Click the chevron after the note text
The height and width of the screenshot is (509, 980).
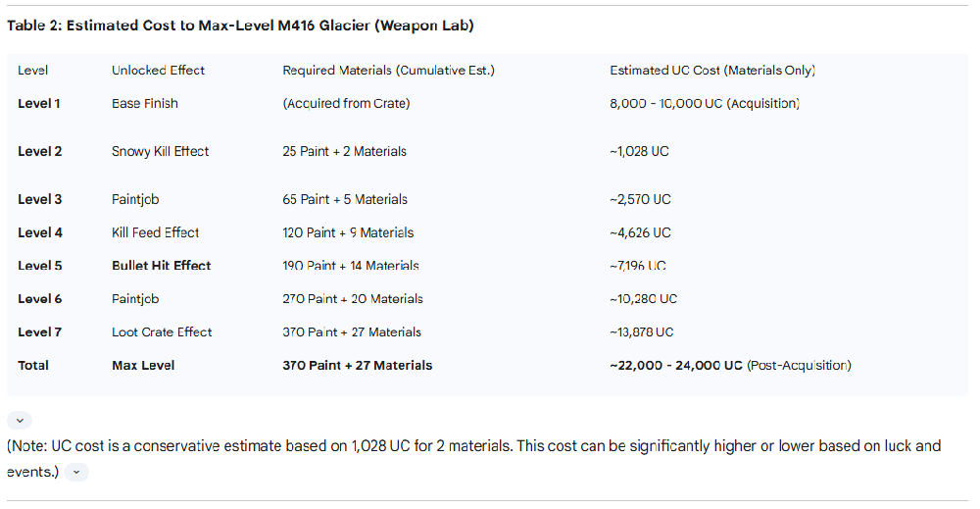coord(76,473)
